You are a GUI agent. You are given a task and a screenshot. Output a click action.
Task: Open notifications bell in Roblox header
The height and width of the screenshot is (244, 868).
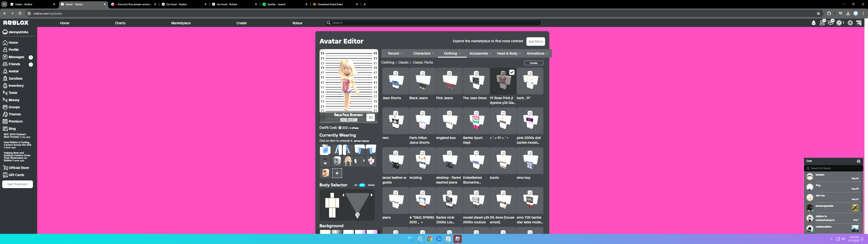(x=814, y=23)
